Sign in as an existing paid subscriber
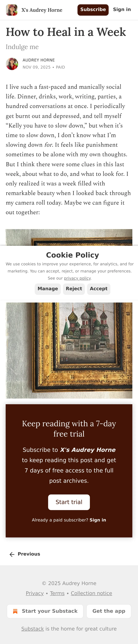Viewport: 138px width, 644px height. click(x=98, y=520)
